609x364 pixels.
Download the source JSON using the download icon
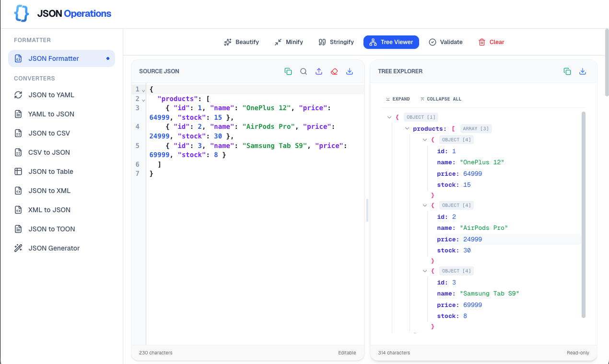click(x=350, y=71)
